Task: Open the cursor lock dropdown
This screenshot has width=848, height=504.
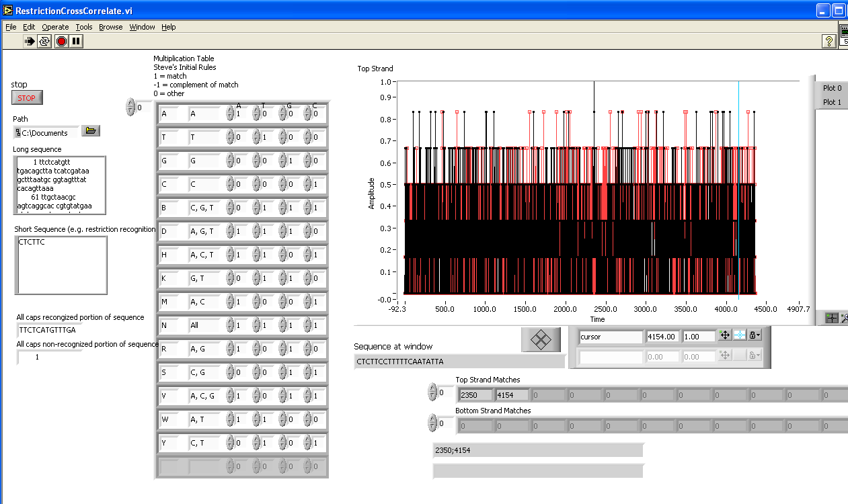Action: (755, 335)
